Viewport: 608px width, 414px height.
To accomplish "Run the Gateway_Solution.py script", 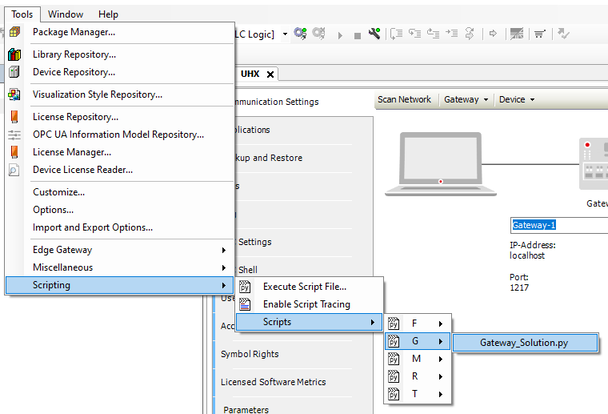I will click(525, 342).
